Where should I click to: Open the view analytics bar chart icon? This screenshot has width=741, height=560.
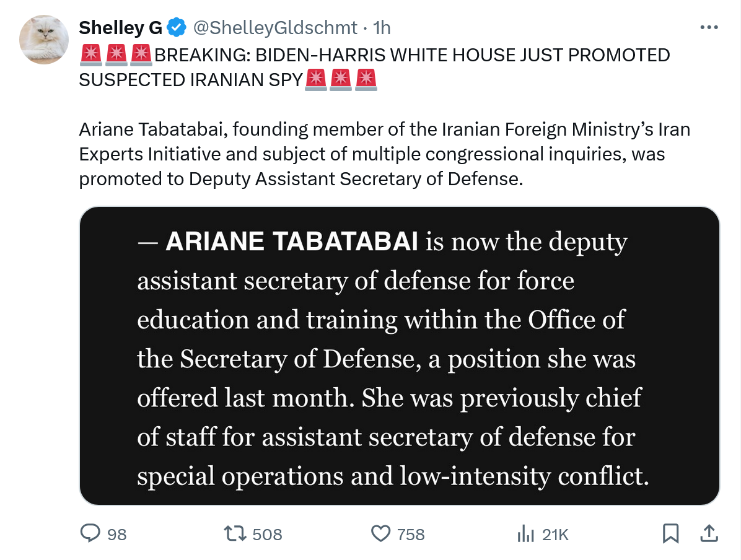click(x=525, y=533)
